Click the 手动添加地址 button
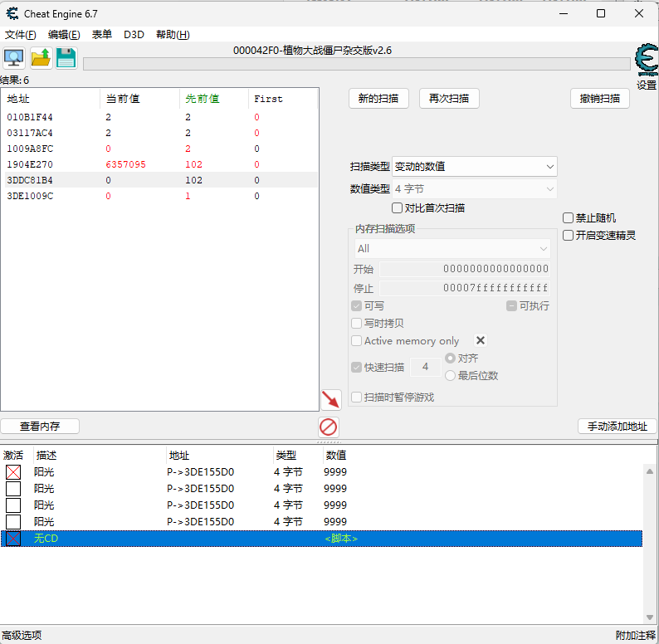 click(617, 426)
